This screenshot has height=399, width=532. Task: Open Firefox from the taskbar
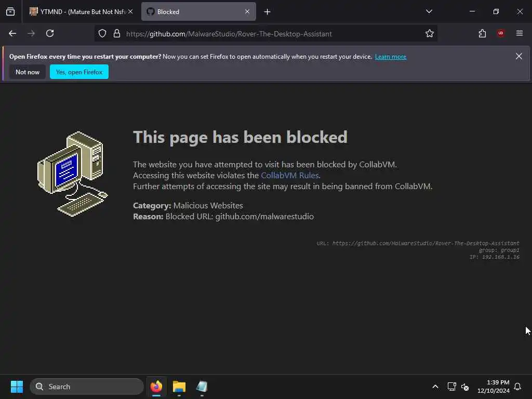[x=156, y=387]
